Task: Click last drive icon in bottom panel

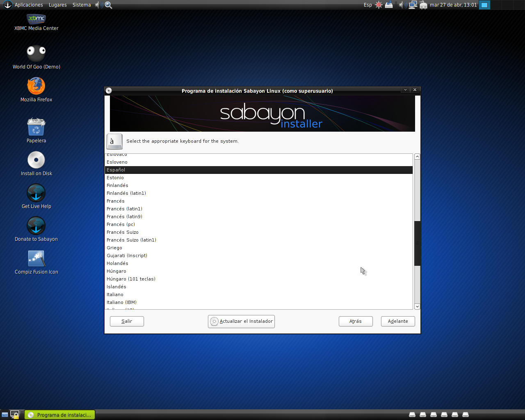Action: (x=466, y=415)
